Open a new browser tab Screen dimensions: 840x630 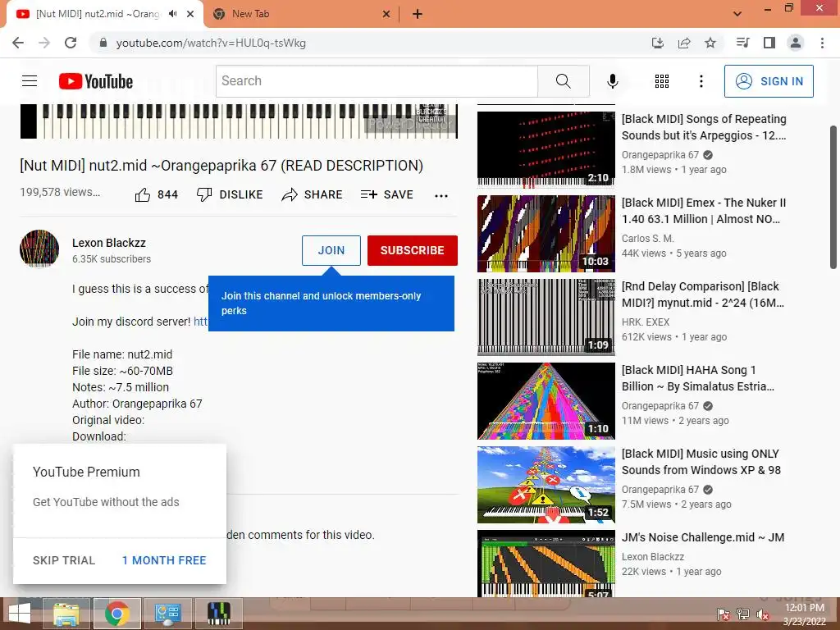click(418, 14)
